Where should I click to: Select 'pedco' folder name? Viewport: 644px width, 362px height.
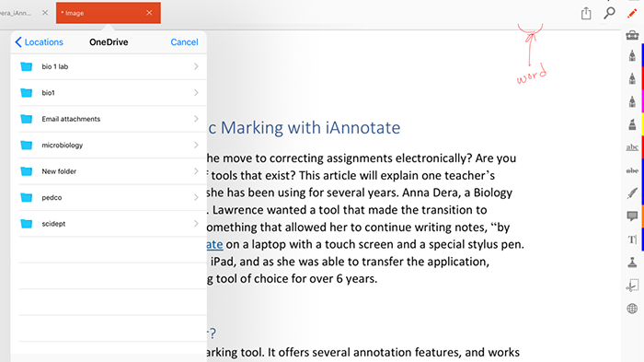52,198
